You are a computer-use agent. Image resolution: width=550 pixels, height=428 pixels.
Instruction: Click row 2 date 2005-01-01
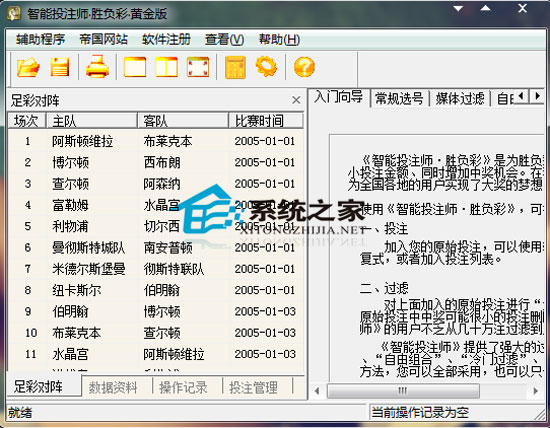[x=265, y=162]
